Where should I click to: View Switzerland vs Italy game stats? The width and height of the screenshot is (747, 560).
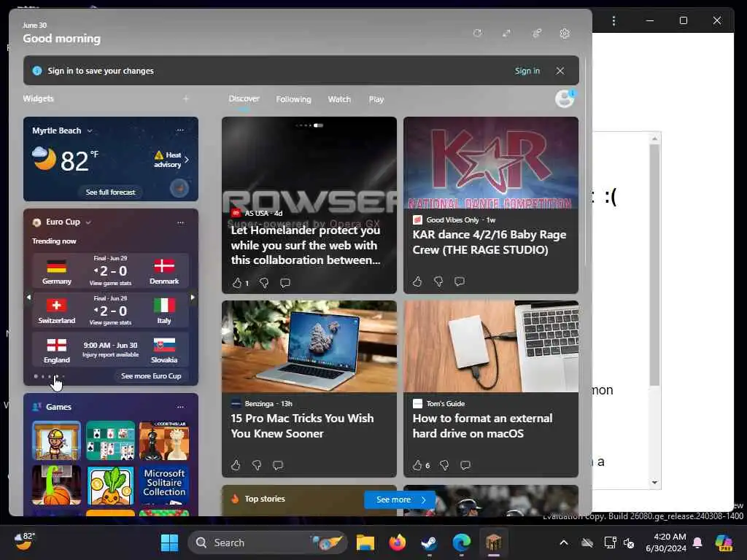(x=111, y=323)
